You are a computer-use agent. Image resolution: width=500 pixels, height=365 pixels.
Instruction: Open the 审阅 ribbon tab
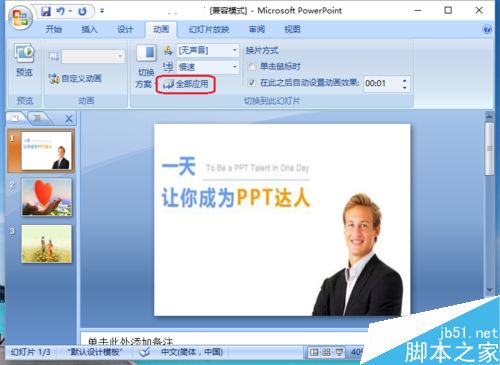[256, 29]
